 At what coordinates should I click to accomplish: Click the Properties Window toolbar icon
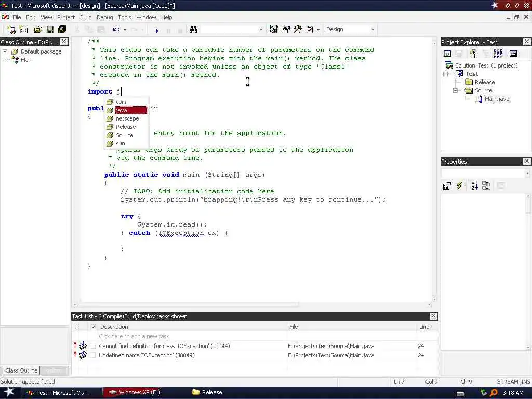click(286, 30)
